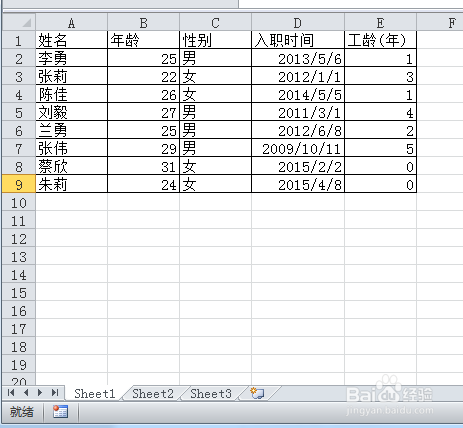The height and width of the screenshot is (428, 463).
Task: Click date cell 2012/1/1
Action: (298, 76)
